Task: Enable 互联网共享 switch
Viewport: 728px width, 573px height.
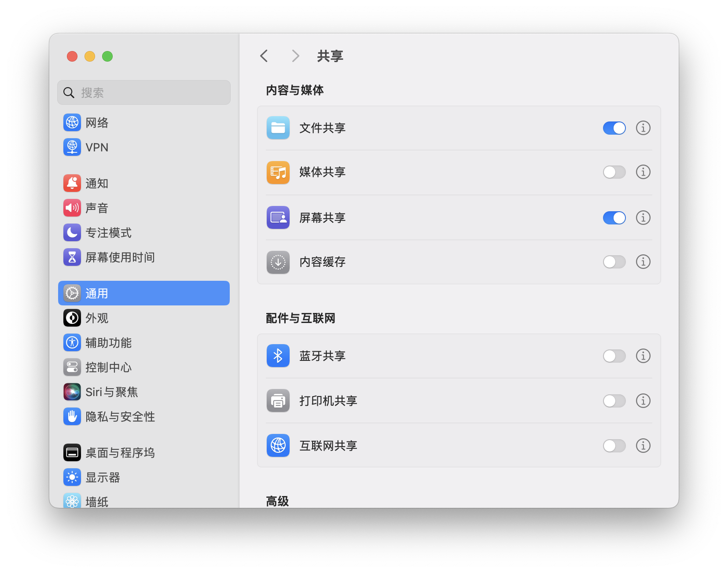Action: pos(614,445)
